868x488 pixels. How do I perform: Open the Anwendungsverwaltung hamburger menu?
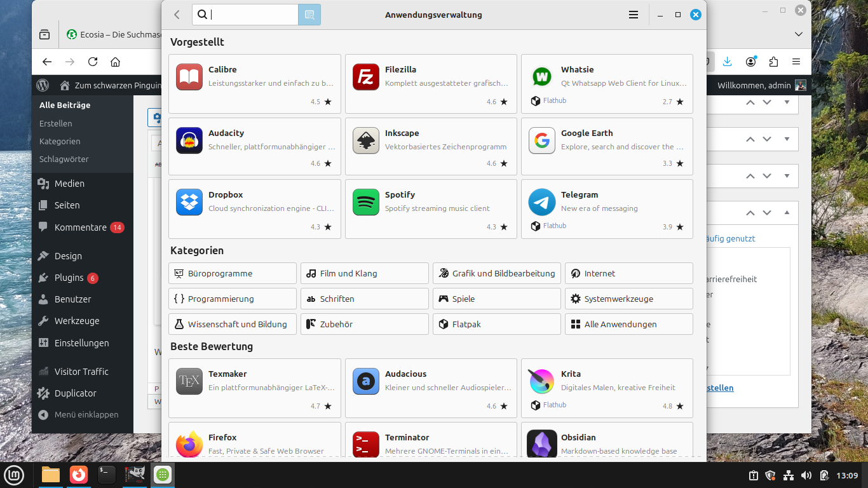point(634,15)
